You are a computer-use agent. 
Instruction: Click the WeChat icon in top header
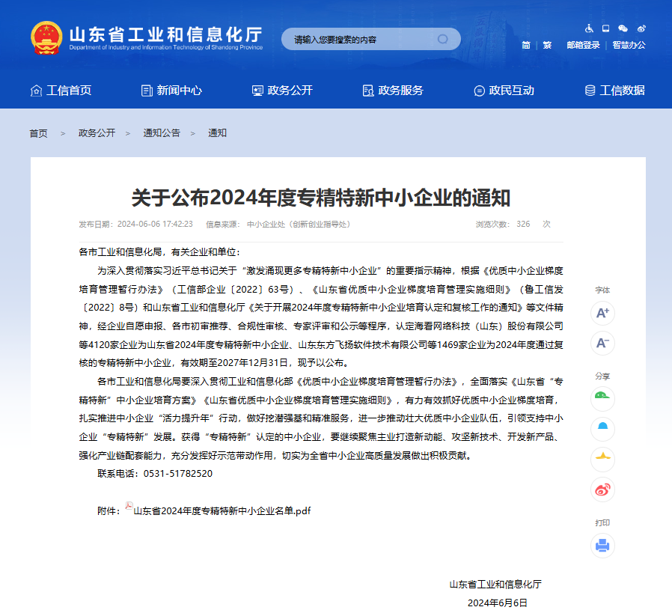click(623, 28)
